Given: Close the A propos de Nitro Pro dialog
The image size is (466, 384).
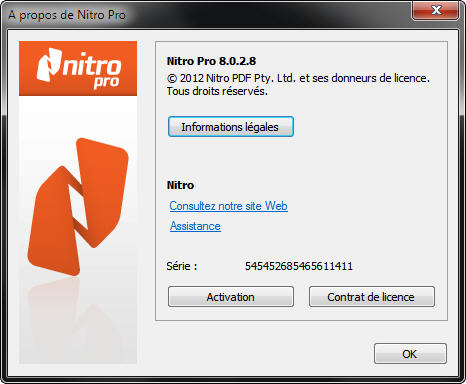Looking at the screenshot, I should click(x=435, y=11).
